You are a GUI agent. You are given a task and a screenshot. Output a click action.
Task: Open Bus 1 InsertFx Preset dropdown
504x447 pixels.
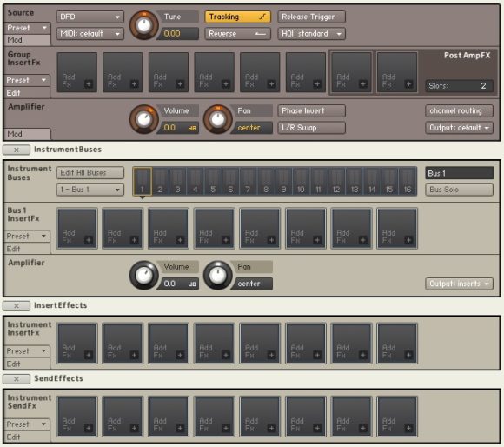click(x=27, y=236)
